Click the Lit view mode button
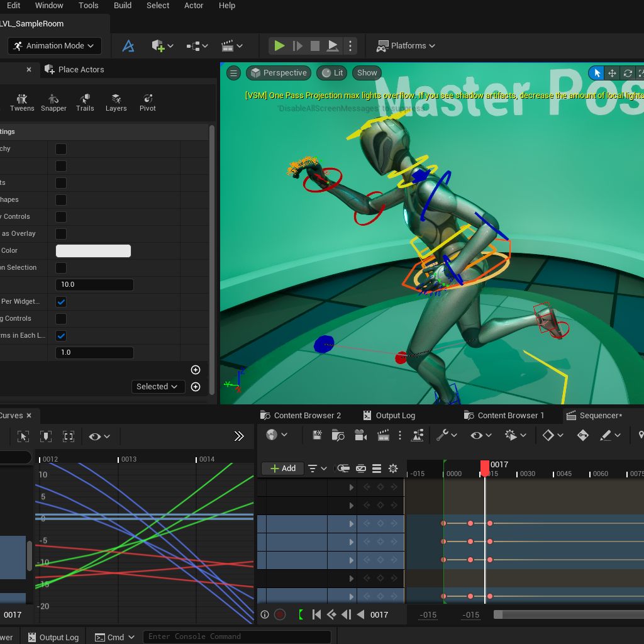The height and width of the screenshot is (644, 644). (x=332, y=73)
